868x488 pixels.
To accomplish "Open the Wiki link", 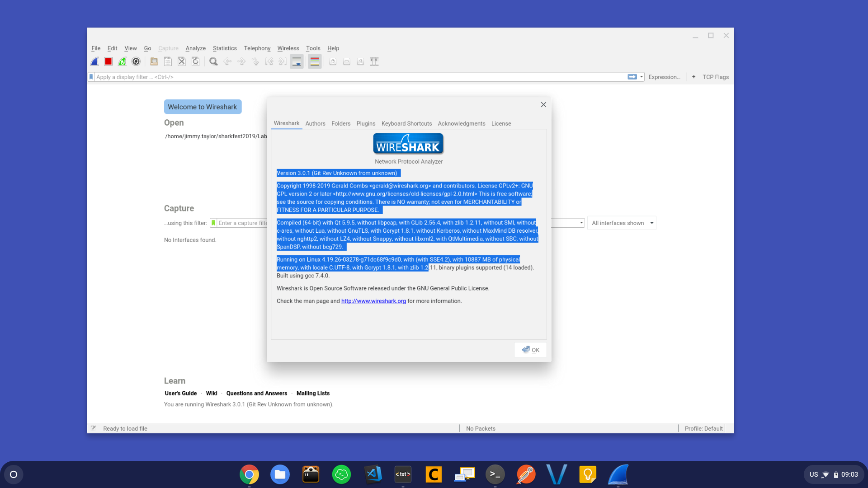I will point(212,393).
